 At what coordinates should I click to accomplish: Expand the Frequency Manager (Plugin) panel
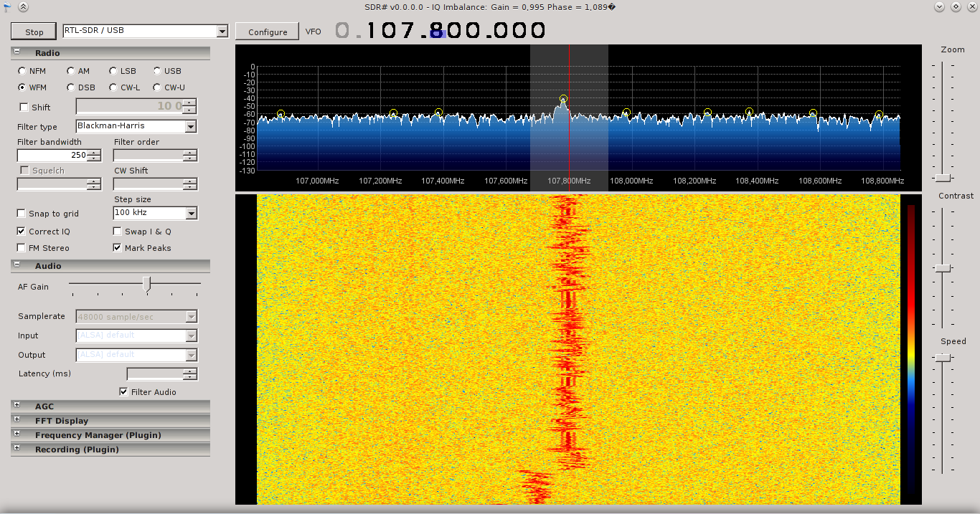pyautogui.click(x=16, y=434)
